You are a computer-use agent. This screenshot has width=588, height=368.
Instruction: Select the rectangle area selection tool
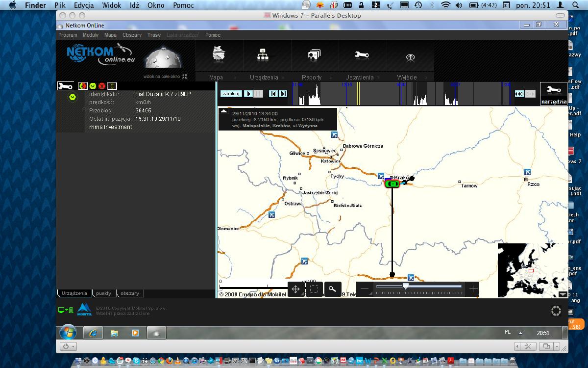314,289
